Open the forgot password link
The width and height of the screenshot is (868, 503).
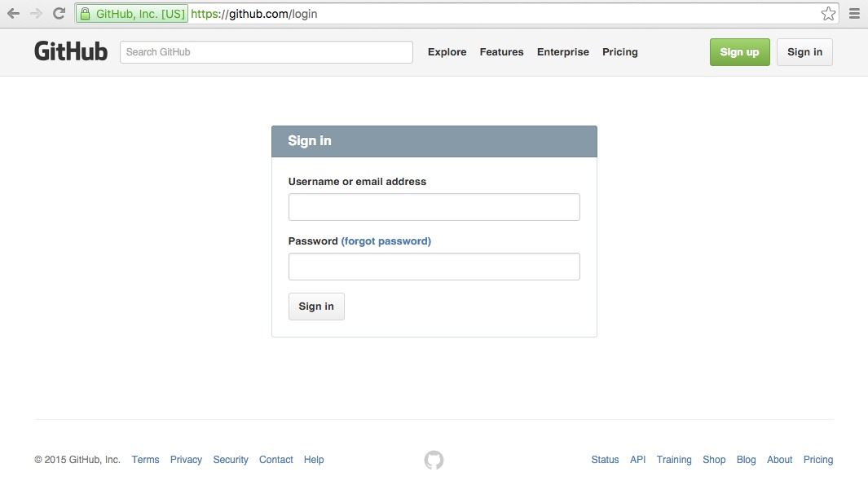386,240
